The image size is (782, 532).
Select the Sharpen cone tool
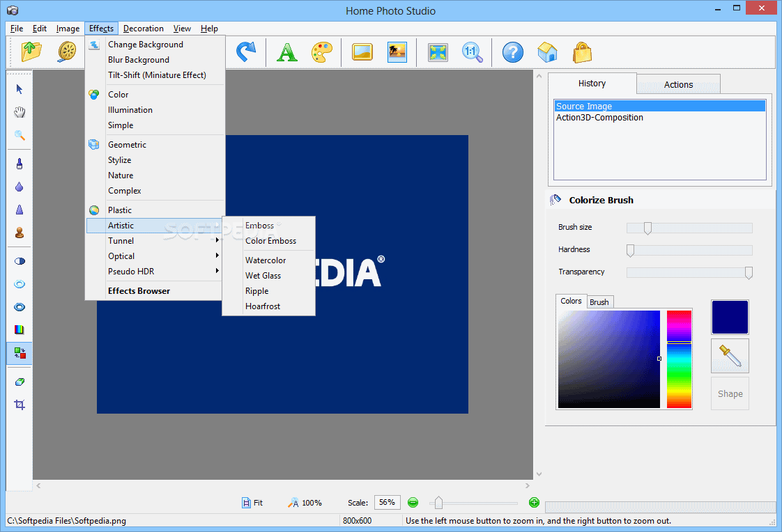coord(20,210)
